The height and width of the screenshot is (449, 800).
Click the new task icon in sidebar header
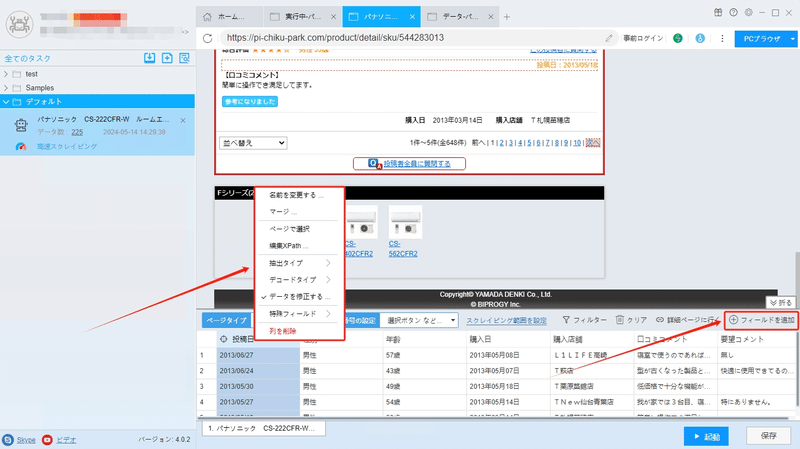[x=167, y=58]
